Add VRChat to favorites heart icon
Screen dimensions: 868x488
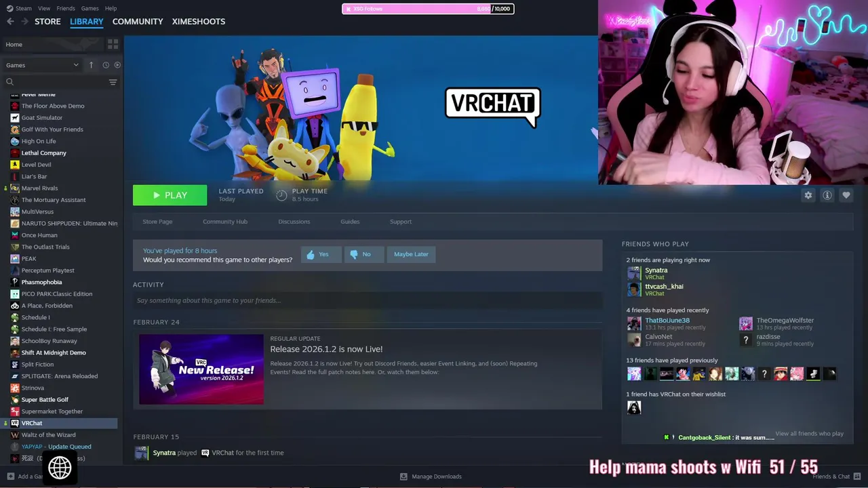(x=846, y=195)
